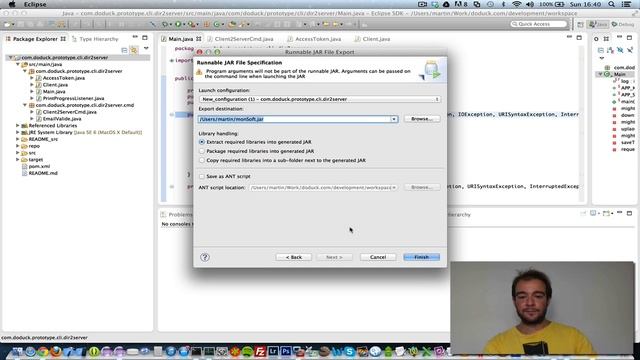The image size is (640, 360).
Task: Maximize the bottom console panel
Action: (629, 213)
